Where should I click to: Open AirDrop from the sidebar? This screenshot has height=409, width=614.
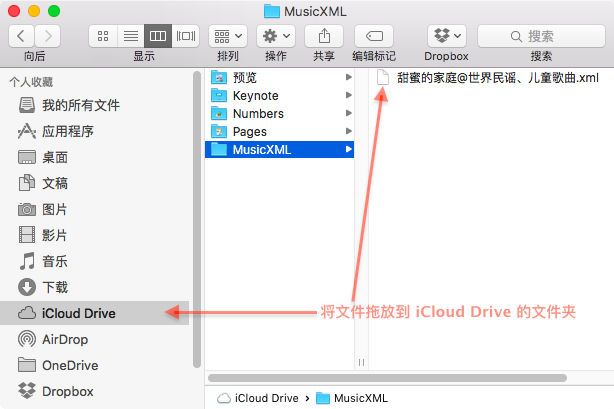pyautogui.click(x=65, y=339)
